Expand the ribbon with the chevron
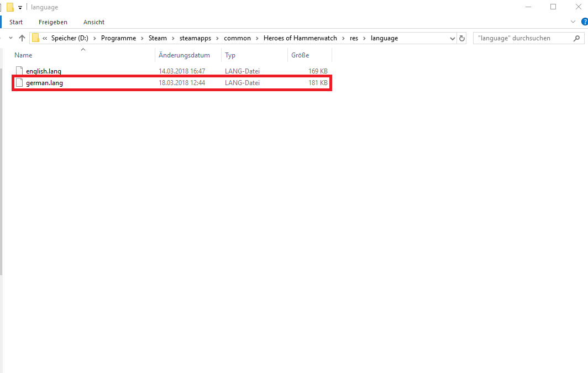This screenshot has height=373, width=588. click(x=573, y=22)
